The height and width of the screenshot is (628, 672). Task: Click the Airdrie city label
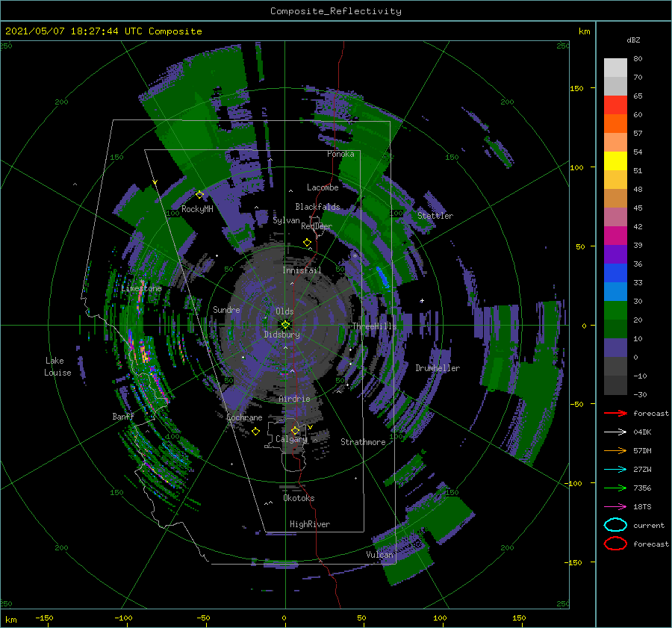[294, 399]
